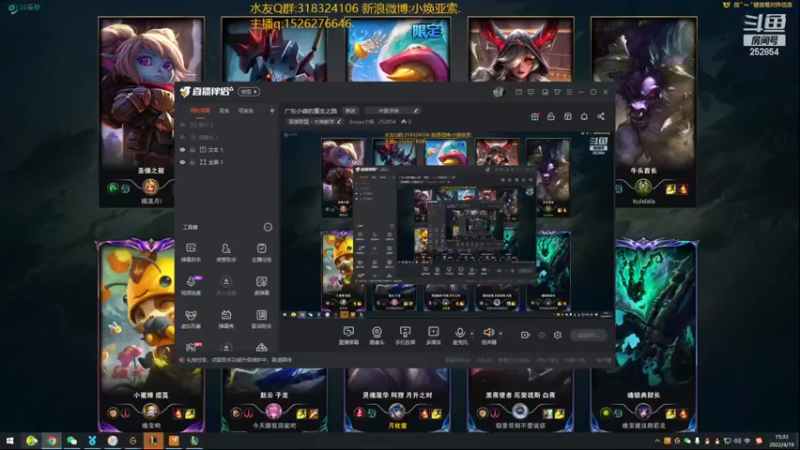Open the toolbox tool with red badge in last row
The height and width of the screenshot is (450, 800).
192,347
